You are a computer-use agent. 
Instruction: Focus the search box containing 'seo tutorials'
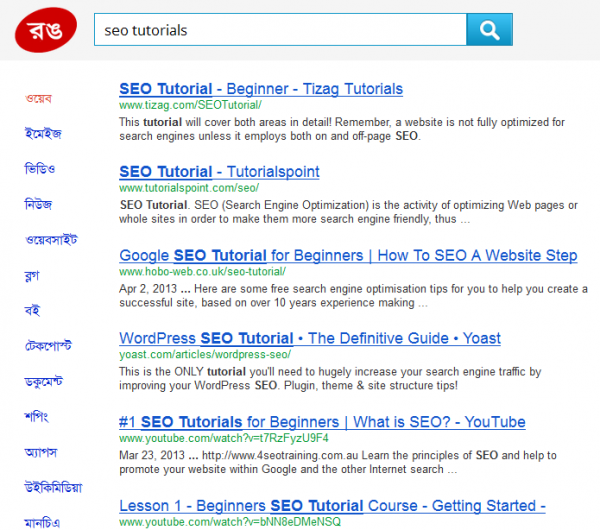(x=280, y=29)
